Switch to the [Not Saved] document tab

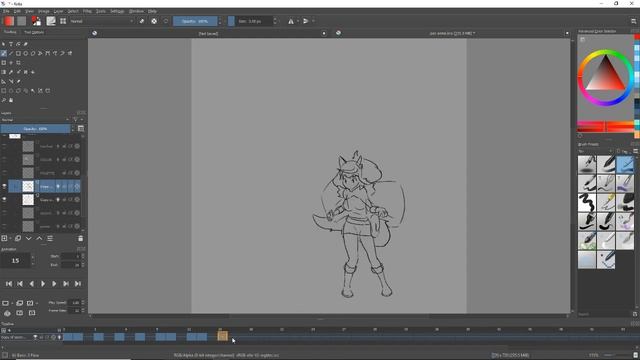click(x=208, y=33)
